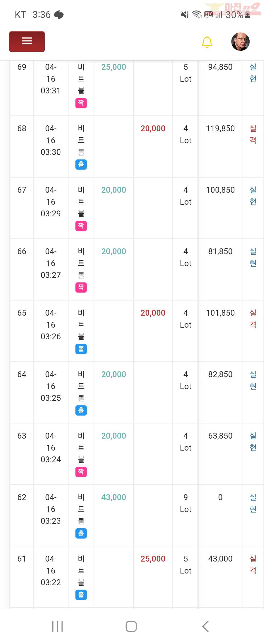Screen dimensions: 264x644
Task: Click 실현 status in row 69
Action: 253,73
